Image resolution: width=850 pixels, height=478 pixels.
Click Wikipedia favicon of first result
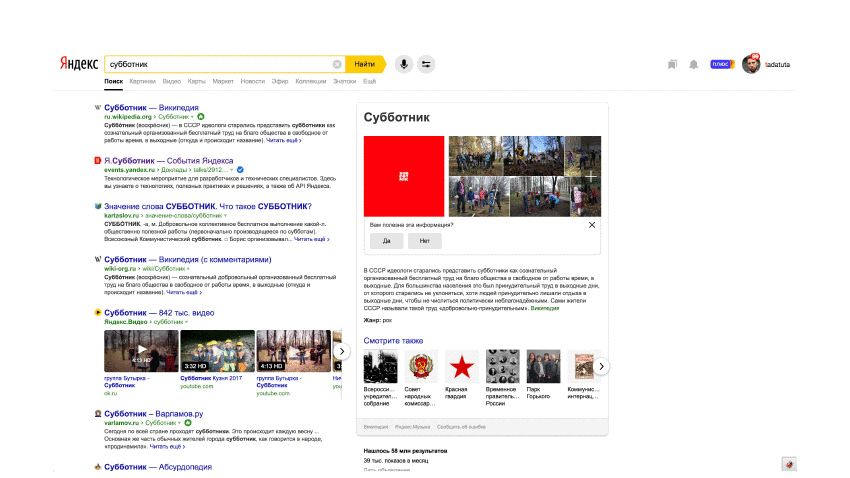98,107
